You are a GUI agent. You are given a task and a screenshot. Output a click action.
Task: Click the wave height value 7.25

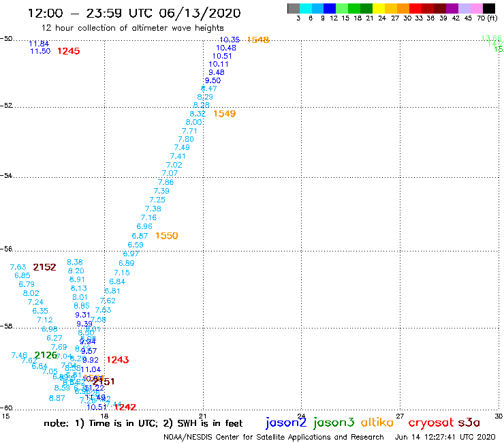click(x=157, y=200)
